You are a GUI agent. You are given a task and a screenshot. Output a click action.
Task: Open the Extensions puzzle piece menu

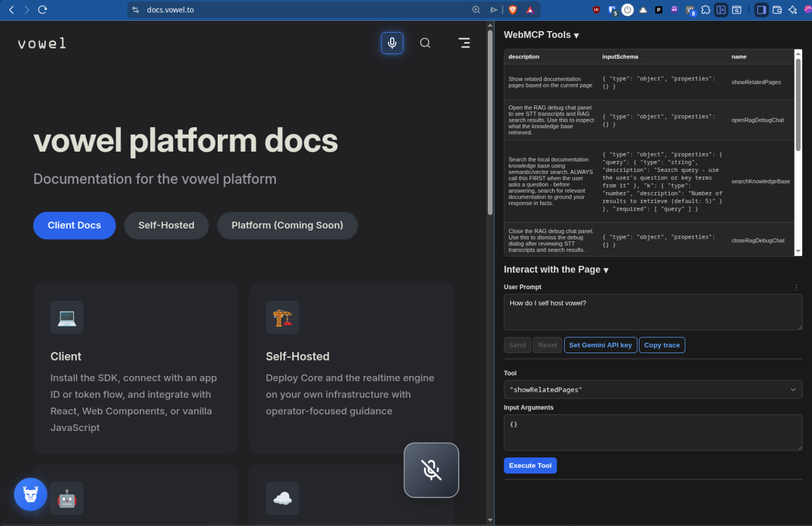tap(706, 10)
